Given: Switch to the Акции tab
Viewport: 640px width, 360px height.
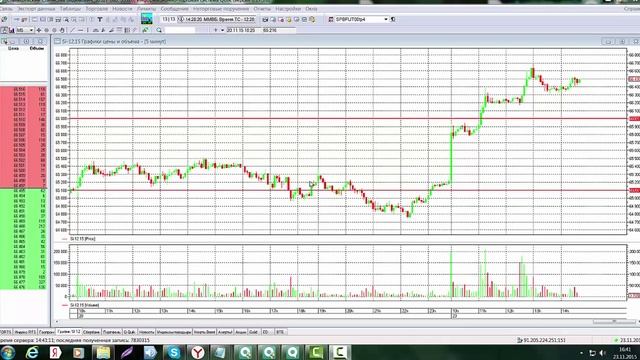Looking at the screenshot, I should point(241,332).
